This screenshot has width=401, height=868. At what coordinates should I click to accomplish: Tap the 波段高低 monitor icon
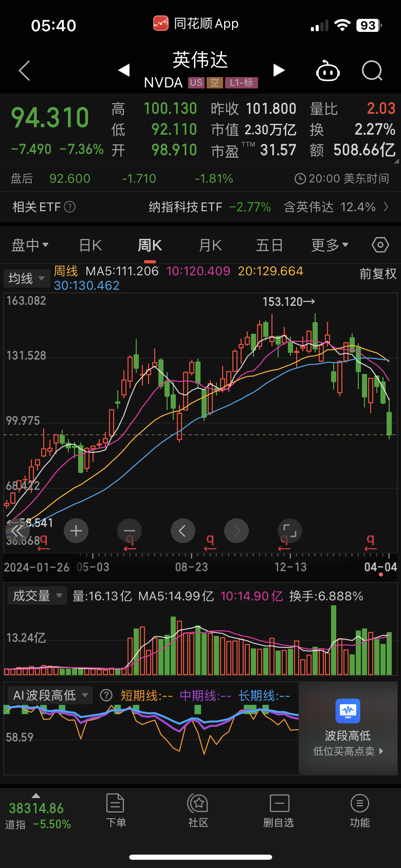point(348,711)
